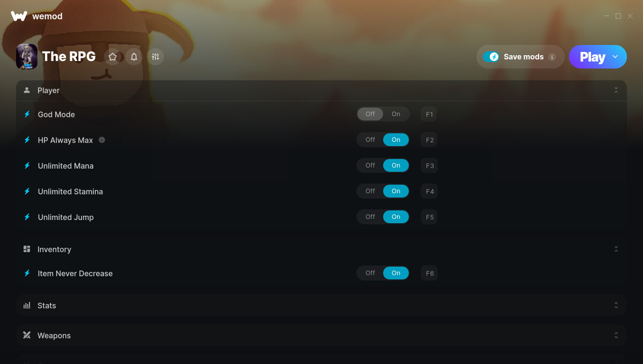
Task: Click the Weapons crossed-swords icon
Action: 27,335
